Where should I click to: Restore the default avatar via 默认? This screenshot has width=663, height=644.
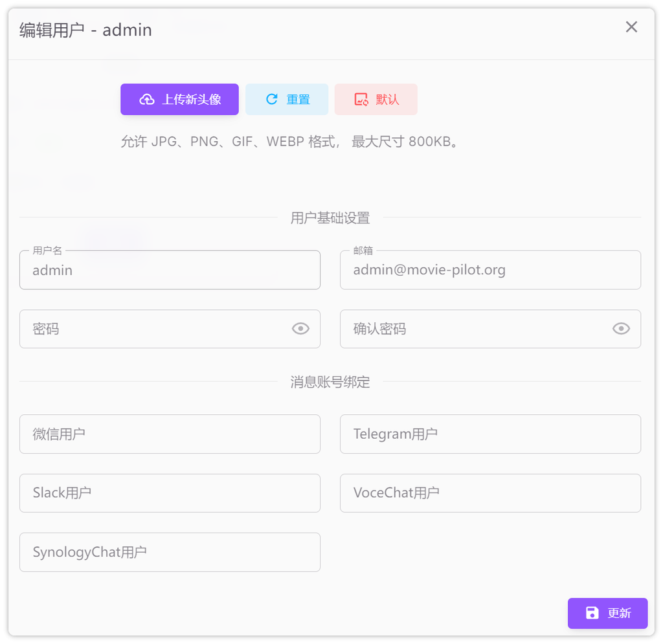tap(376, 99)
